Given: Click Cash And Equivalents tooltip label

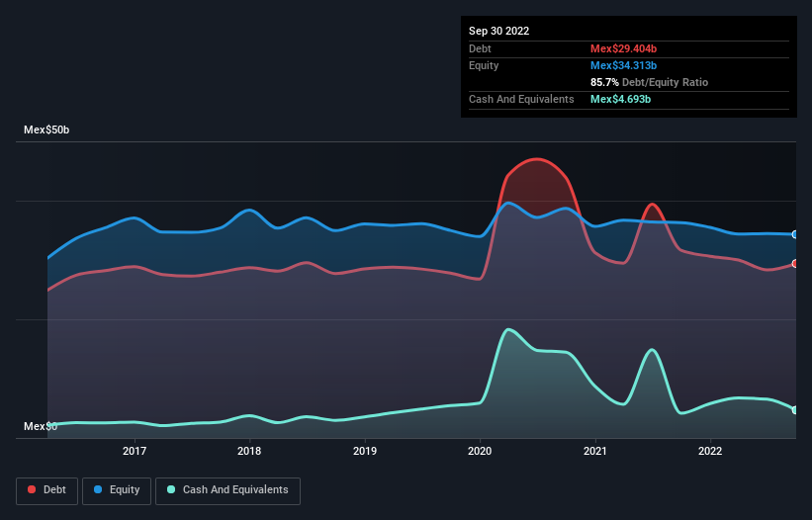Looking at the screenshot, I should click(x=521, y=99).
